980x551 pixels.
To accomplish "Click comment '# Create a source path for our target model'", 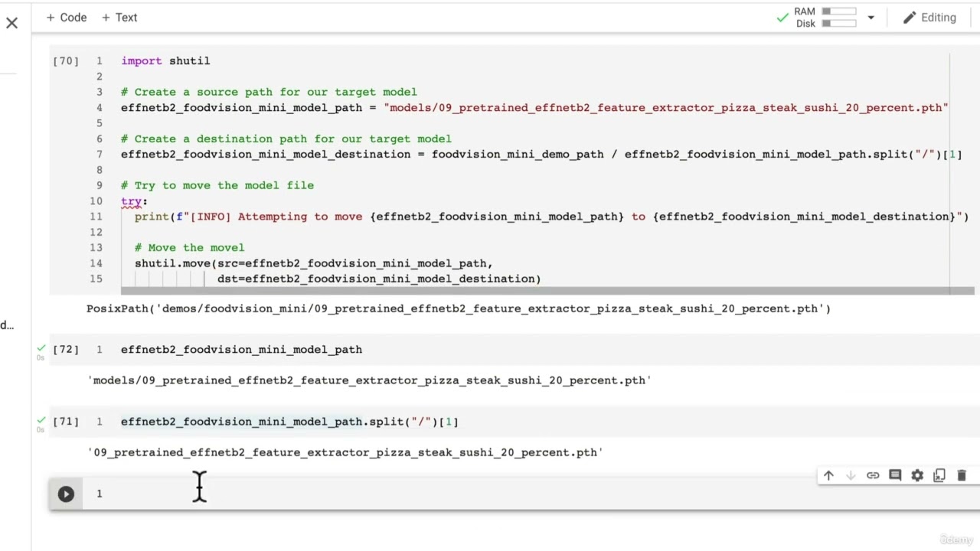I will 269,92.
